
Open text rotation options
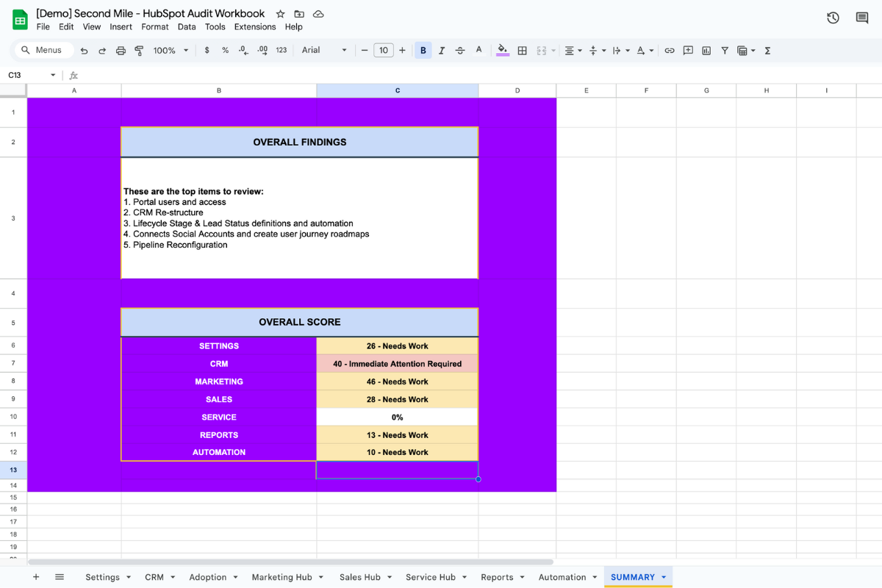point(645,51)
